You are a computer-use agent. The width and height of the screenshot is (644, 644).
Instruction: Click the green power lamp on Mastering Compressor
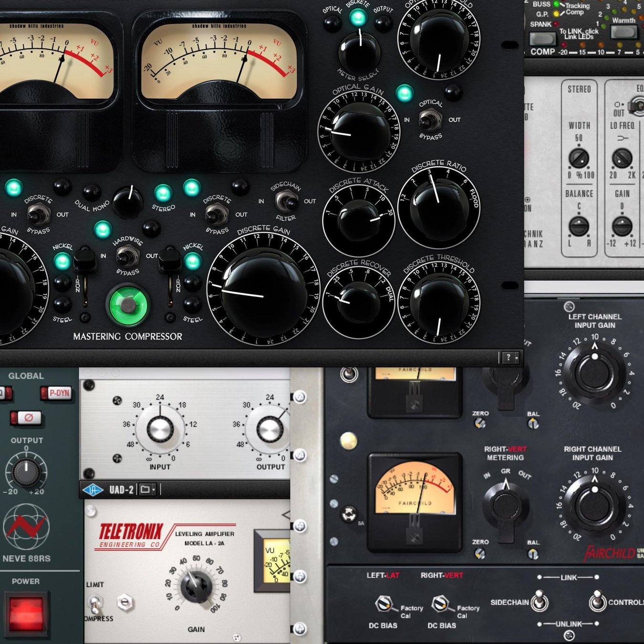coord(128,305)
